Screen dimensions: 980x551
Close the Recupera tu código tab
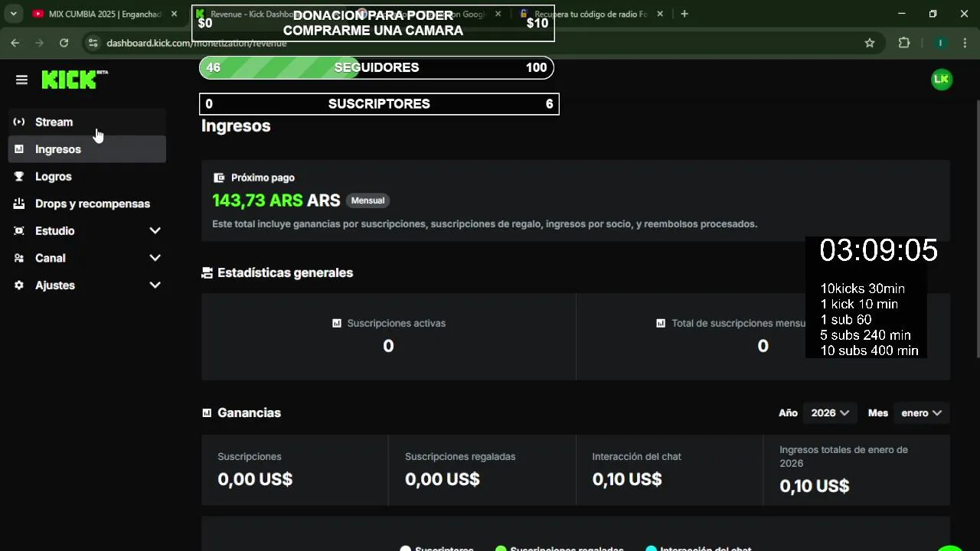coord(661,14)
